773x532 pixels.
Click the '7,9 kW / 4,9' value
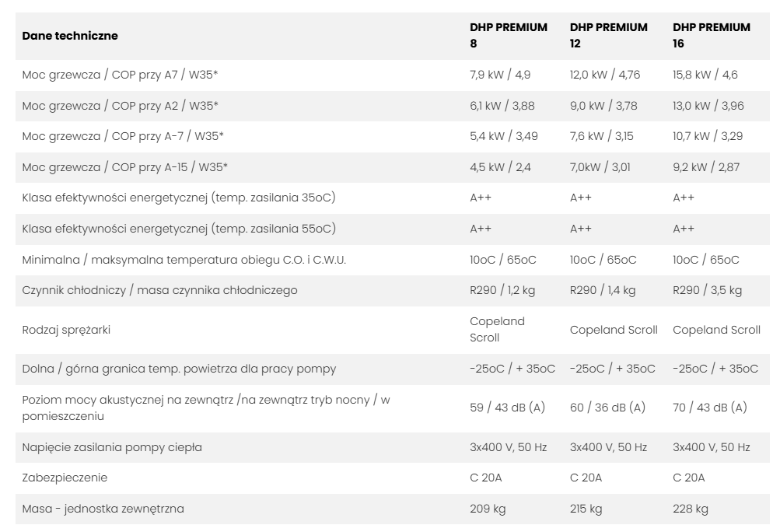[501, 74]
